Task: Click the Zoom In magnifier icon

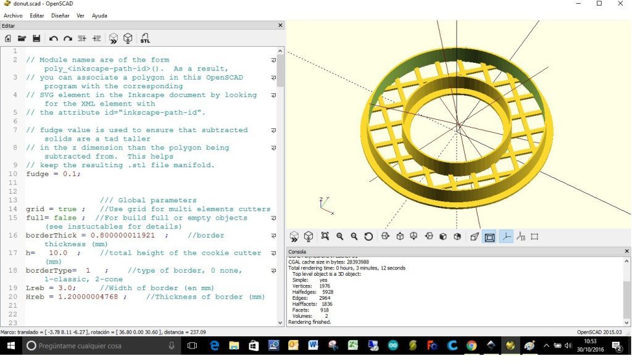Action: pyautogui.click(x=340, y=236)
